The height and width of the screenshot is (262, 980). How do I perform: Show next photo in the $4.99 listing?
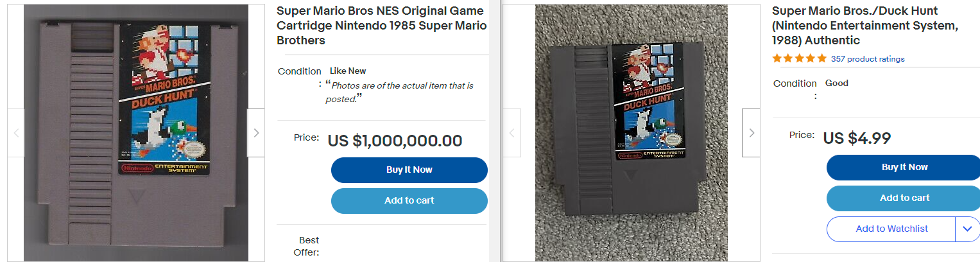(751, 133)
